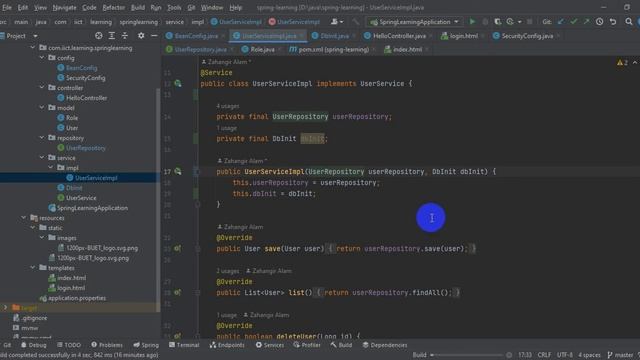Click Collapse All icon in Project panel
640x360 pixels.
124,36
